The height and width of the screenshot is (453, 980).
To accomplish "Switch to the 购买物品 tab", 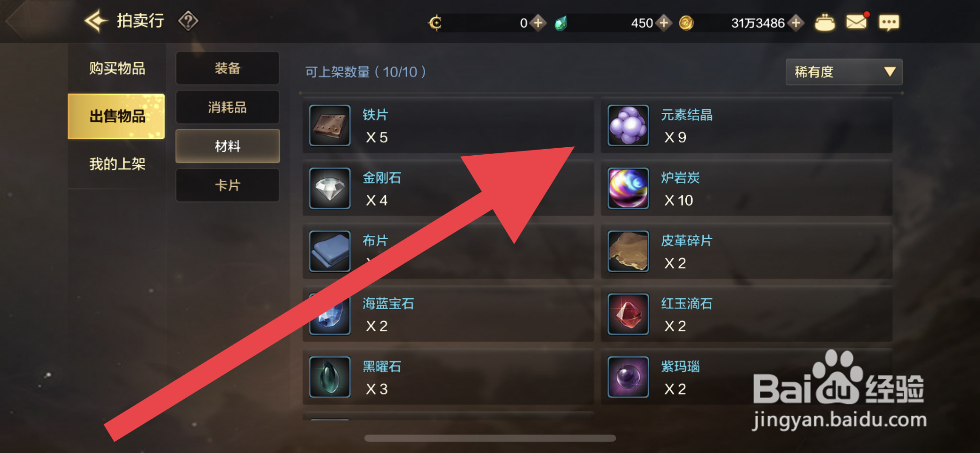I will pos(117,68).
